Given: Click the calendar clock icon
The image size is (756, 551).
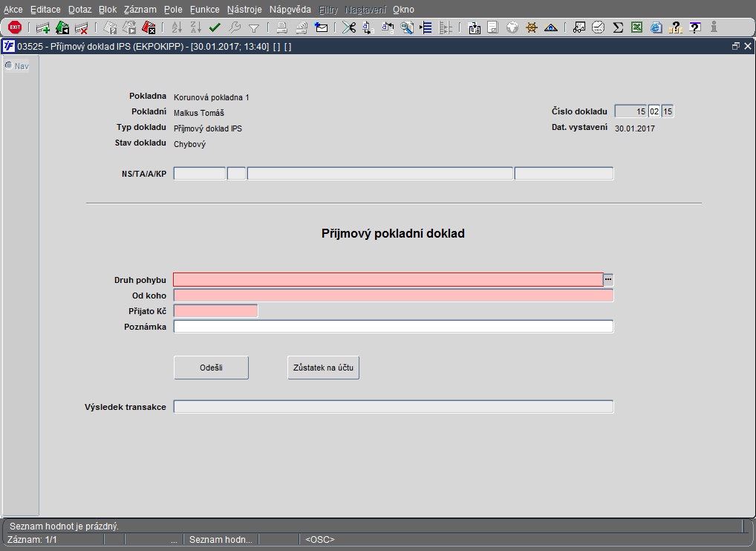Looking at the screenshot, I should [599, 28].
